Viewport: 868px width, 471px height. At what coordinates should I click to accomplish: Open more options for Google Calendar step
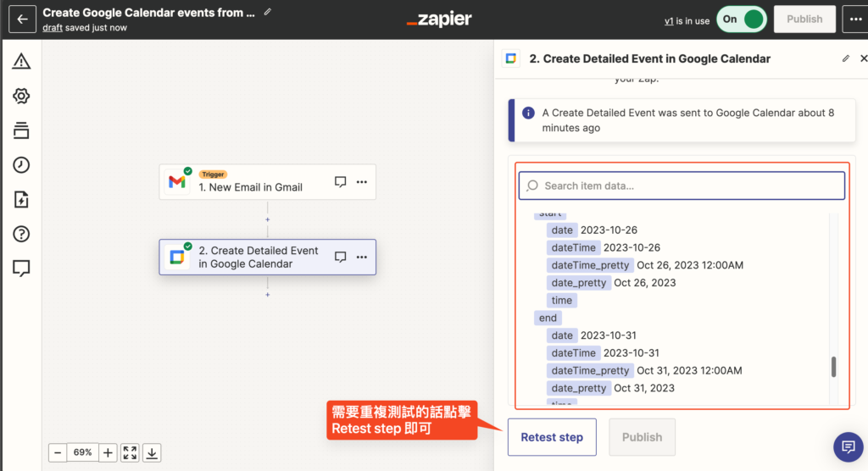(x=361, y=258)
